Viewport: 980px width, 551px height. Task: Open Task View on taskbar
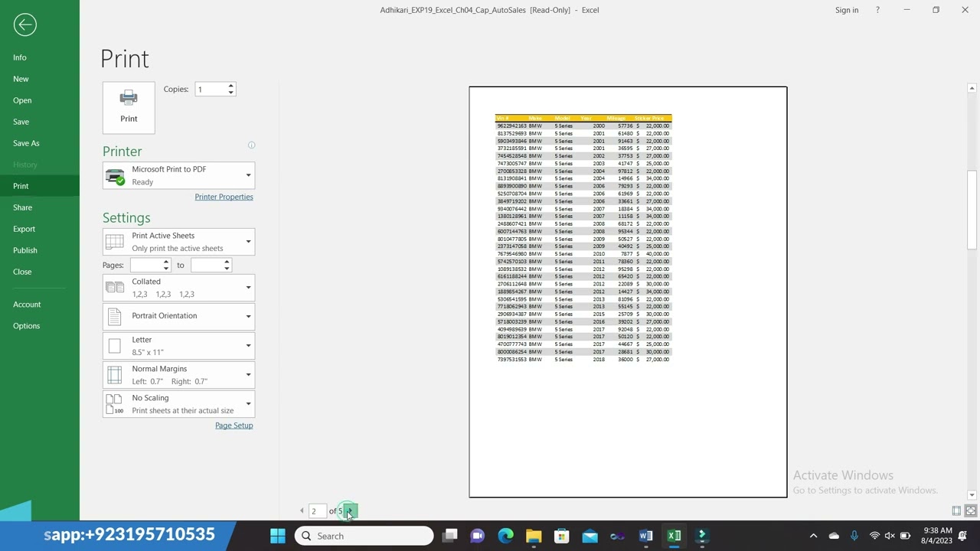(x=449, y=536)
